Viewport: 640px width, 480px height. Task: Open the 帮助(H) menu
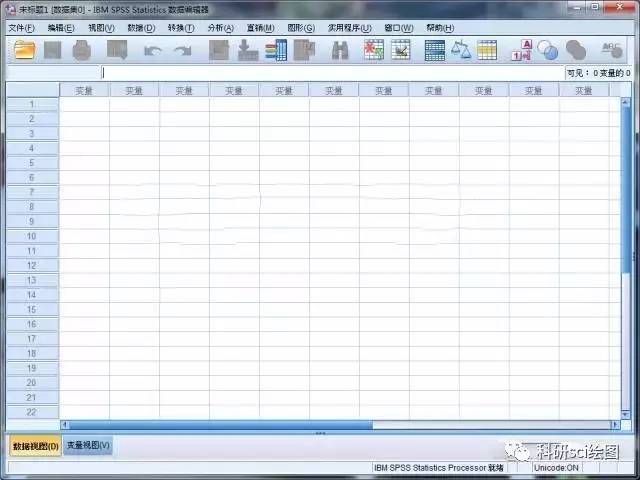(440, 28)
